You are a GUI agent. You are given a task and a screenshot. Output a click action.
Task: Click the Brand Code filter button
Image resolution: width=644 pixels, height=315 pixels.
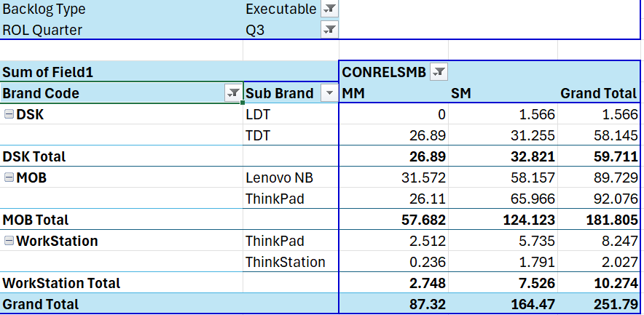coord(233,93)
